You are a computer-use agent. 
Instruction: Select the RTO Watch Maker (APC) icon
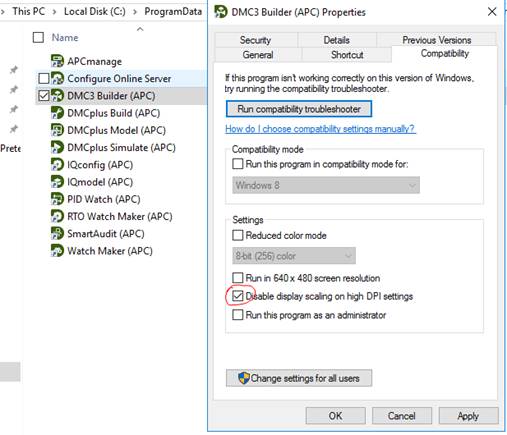point(57,216)
